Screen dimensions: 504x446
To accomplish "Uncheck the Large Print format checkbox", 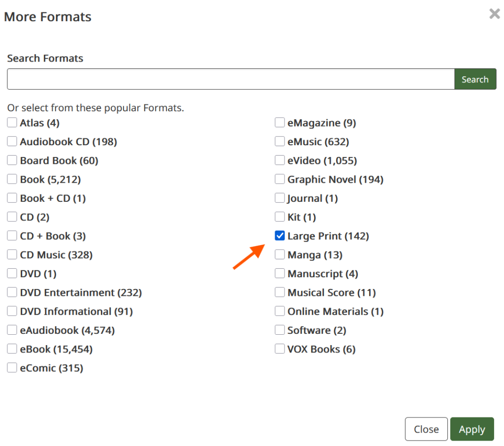I will click(280, 236).
